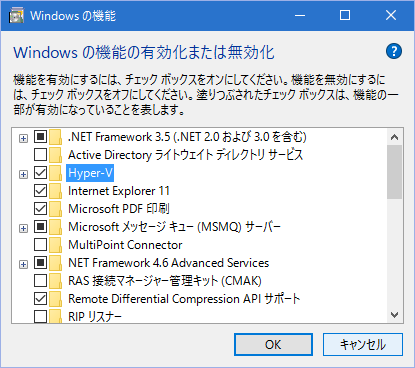Select 'RAS 接続マネージャー管理キット (CMAK)' label
The image size is (415, 368).
(165, 281)
